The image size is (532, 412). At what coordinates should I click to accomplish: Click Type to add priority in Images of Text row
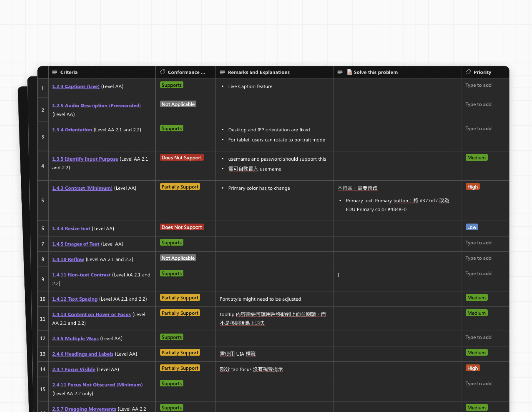[x=478, y=243]
